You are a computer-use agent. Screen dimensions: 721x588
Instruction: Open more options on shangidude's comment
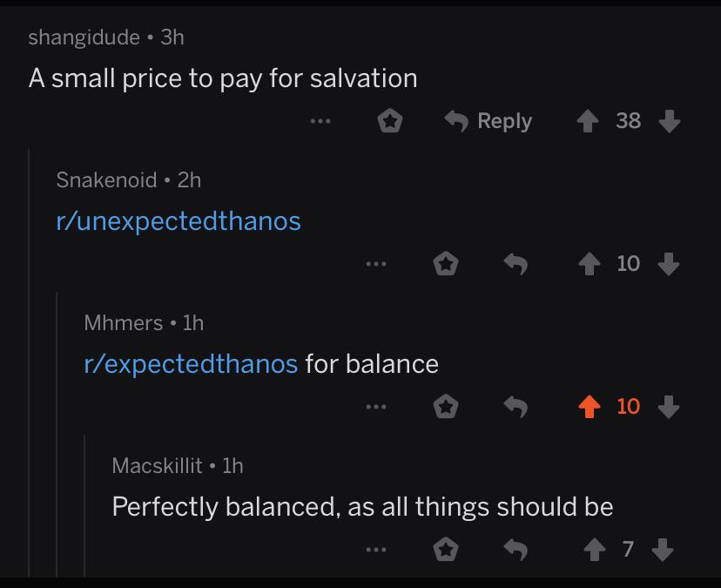(320, 121)
